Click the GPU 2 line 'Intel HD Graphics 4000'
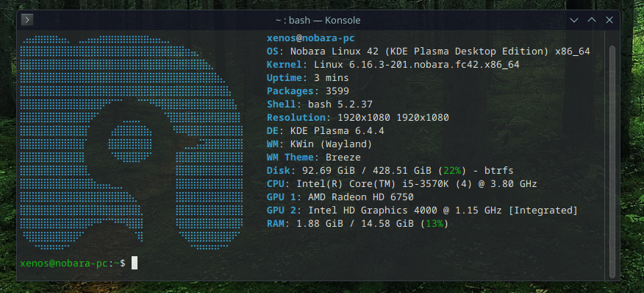This screenshot has height=293, width=644. [373, 211]
